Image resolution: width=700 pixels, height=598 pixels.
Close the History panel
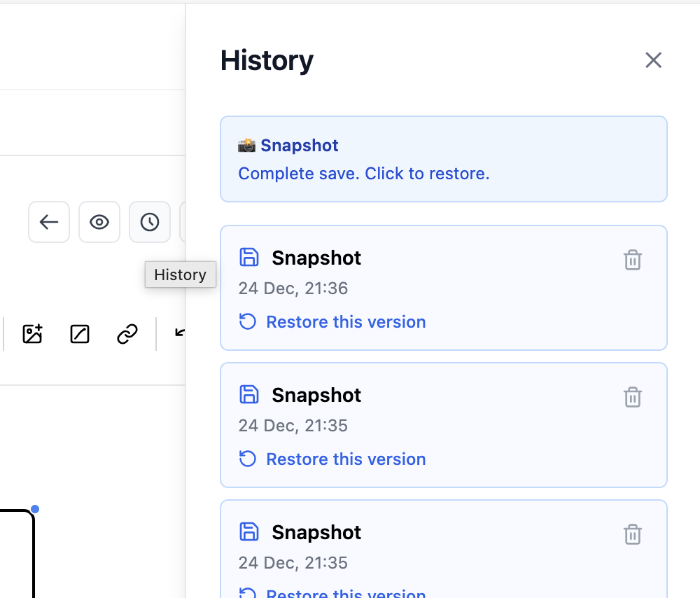click(x=653, y=60)
